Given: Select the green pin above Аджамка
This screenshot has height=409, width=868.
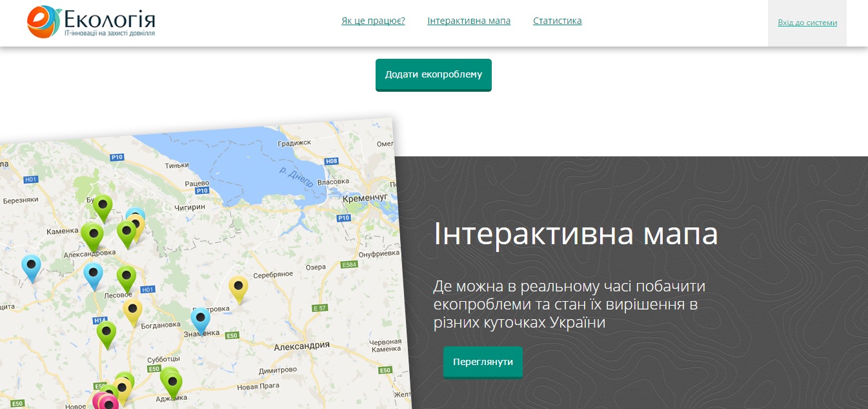Looking at the screenshot, I should click(172, 383).
